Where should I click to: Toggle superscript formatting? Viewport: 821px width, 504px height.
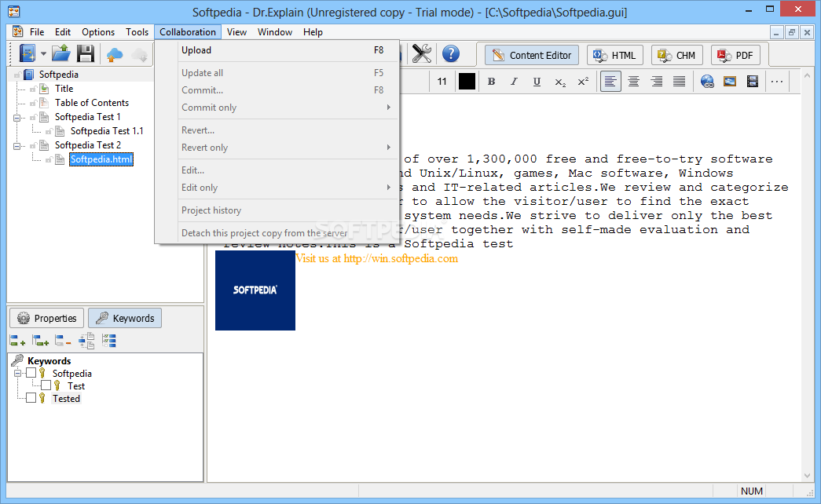pos(583,82)
